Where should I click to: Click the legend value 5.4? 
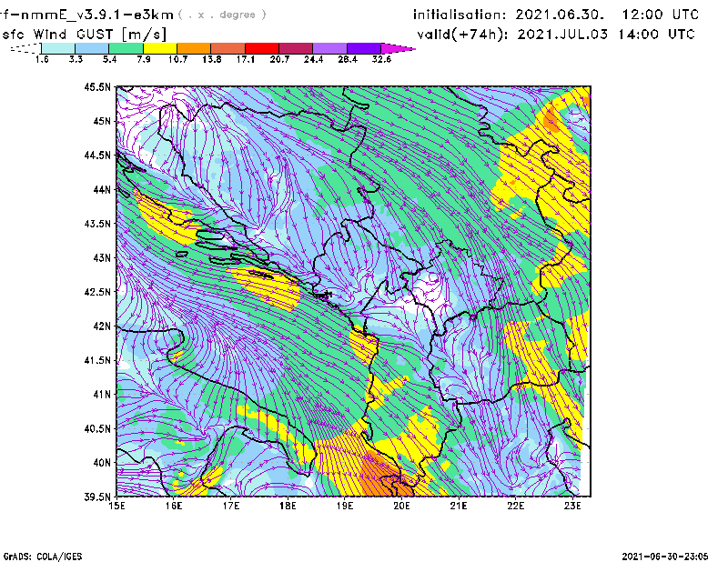coord(109,59)
